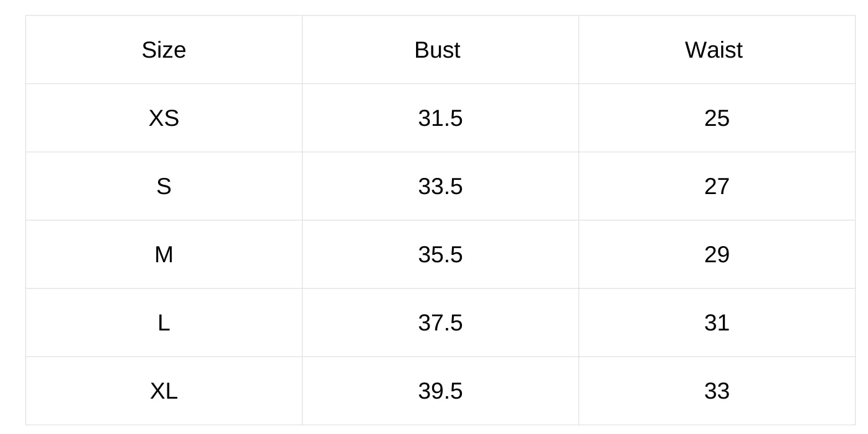868x434 pixels.
Task: Click the waist value 33
Action: coord(717,391)
